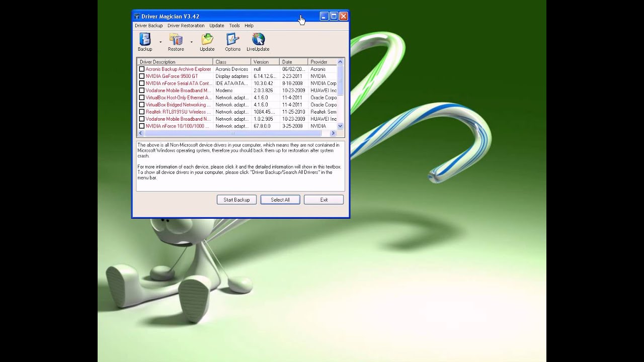The height and width of the screenshot is (362, 644).
Task: Click the horizontal scrollbar thumb of driver list
Action: [x=233, y=133]
